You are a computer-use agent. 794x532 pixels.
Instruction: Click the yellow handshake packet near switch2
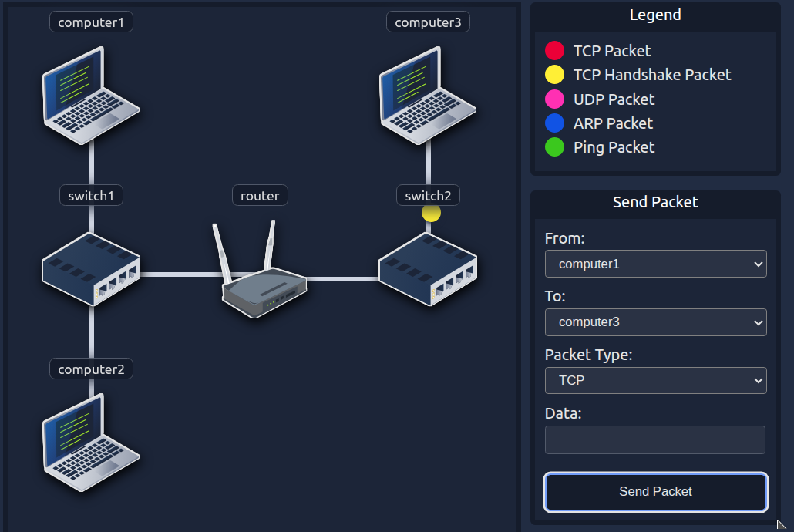click(x=431, y=214)
